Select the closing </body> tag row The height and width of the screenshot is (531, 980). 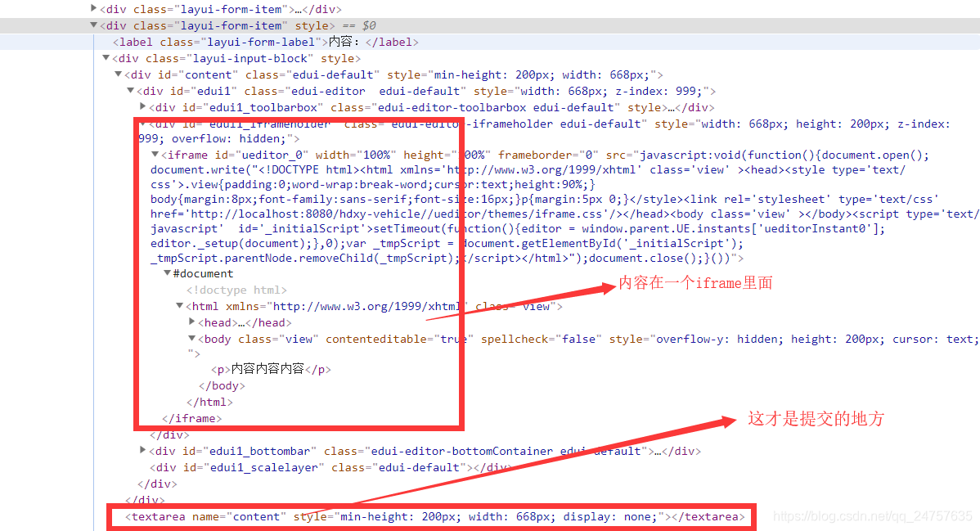pos(222,385)
